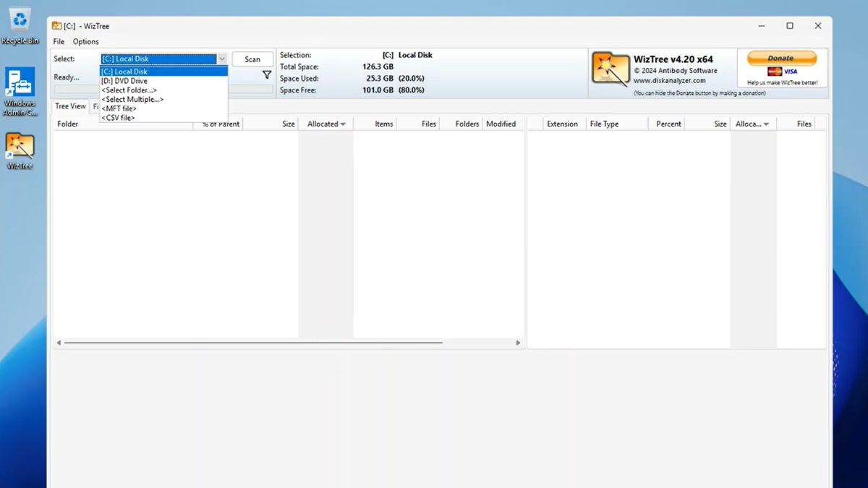Click the "126.3 GB" total space value
This screenshot has width=868, height=488.
378,67
